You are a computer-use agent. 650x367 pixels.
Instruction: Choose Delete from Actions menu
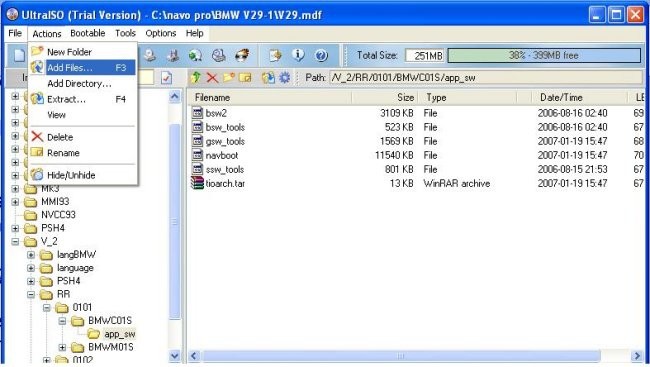(x=82, y=137)
